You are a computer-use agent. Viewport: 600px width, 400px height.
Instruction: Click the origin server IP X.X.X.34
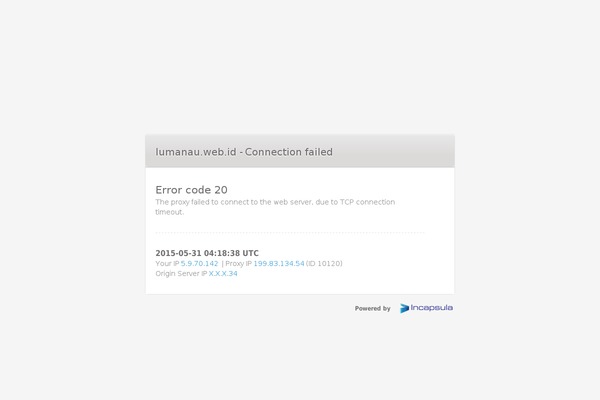point(223,273)
